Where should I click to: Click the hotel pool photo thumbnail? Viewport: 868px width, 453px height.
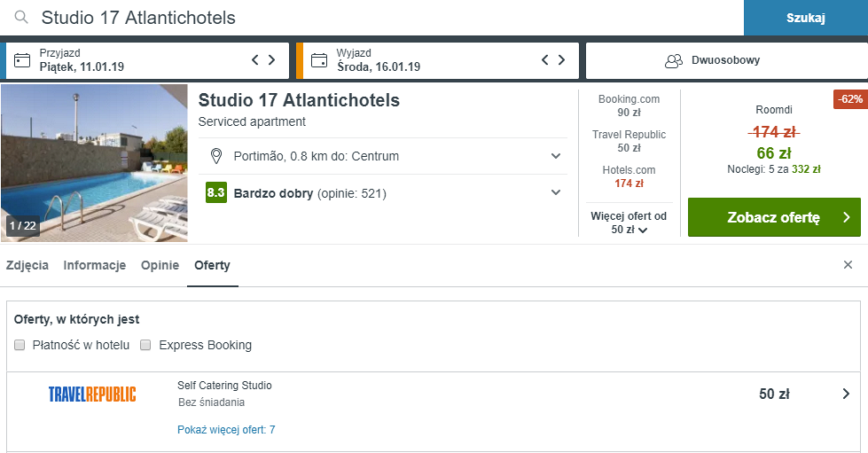(x=94, y=163)
